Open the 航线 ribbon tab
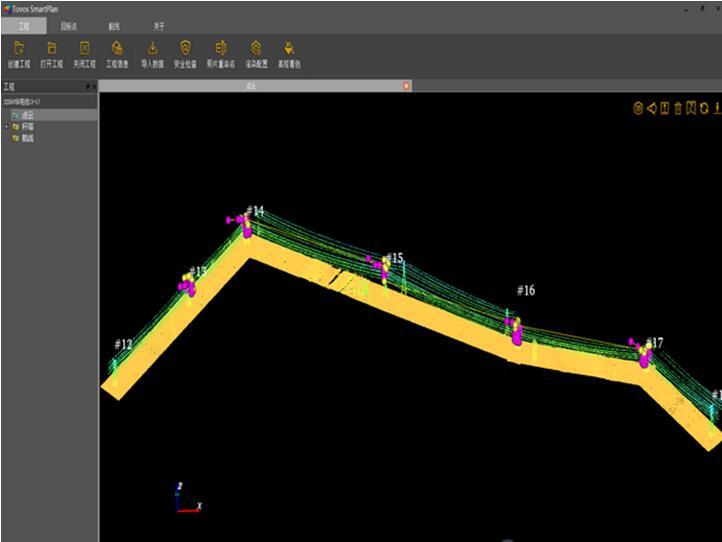This screenshot has height=542, width=722. coord(114,25)
